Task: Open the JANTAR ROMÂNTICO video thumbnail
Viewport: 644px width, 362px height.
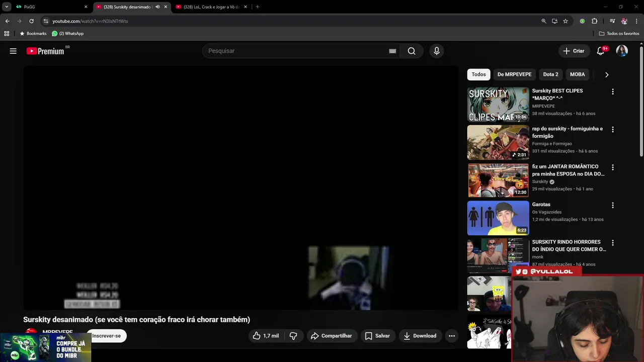Action: tap(498, 180)
